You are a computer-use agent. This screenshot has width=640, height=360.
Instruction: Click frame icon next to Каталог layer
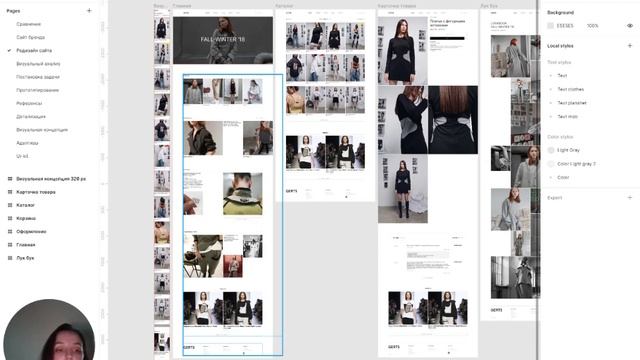(x=10, y=205)
